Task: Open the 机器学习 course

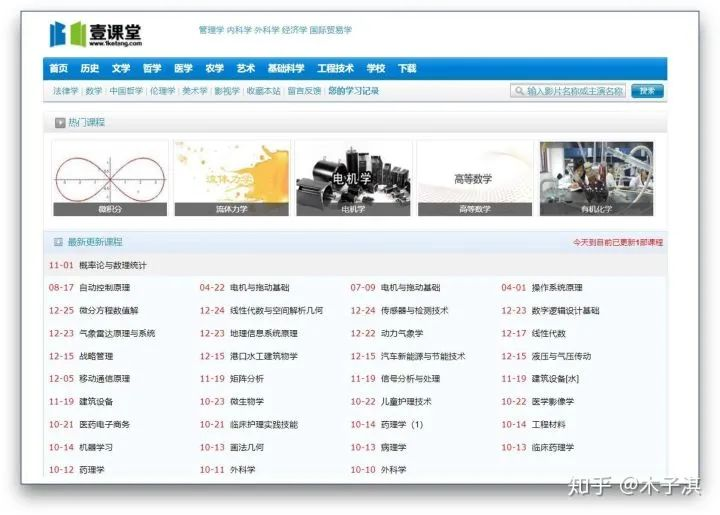Action: click(x=96, y=447)
